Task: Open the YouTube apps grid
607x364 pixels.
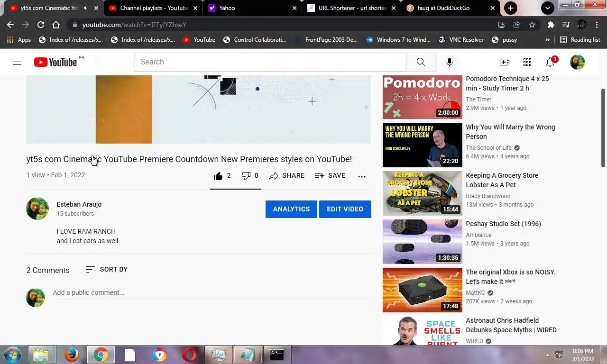Action: click(527, 62)
